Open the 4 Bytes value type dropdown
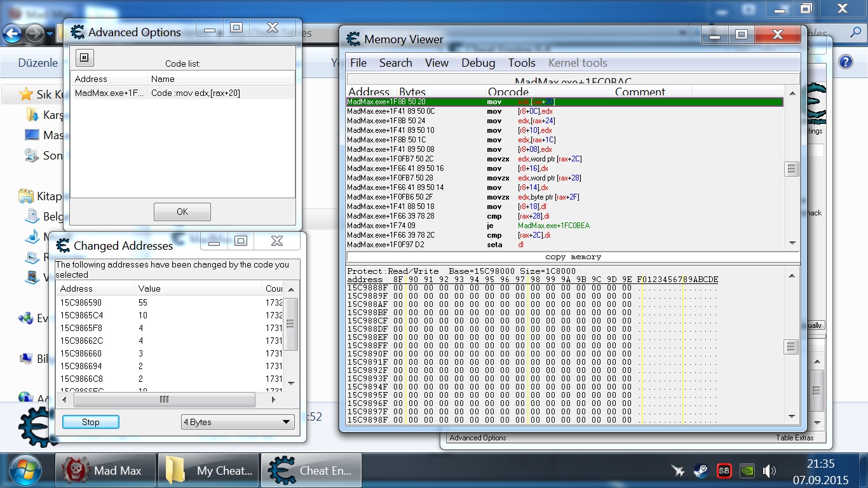 pyautogui.click(x=238, y=422)
